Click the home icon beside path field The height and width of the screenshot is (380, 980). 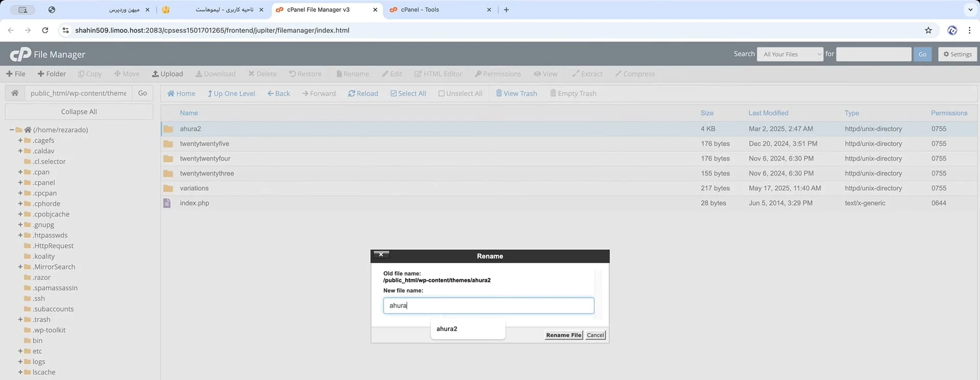15,93
